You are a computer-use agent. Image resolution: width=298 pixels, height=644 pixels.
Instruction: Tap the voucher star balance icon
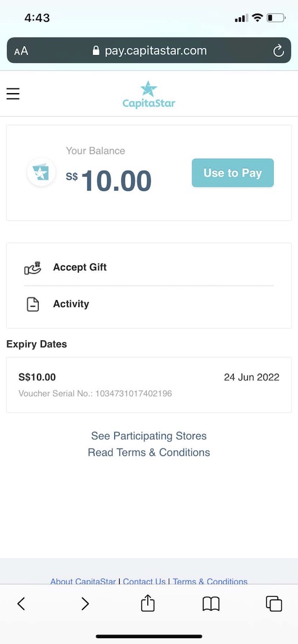click(41, 172)
